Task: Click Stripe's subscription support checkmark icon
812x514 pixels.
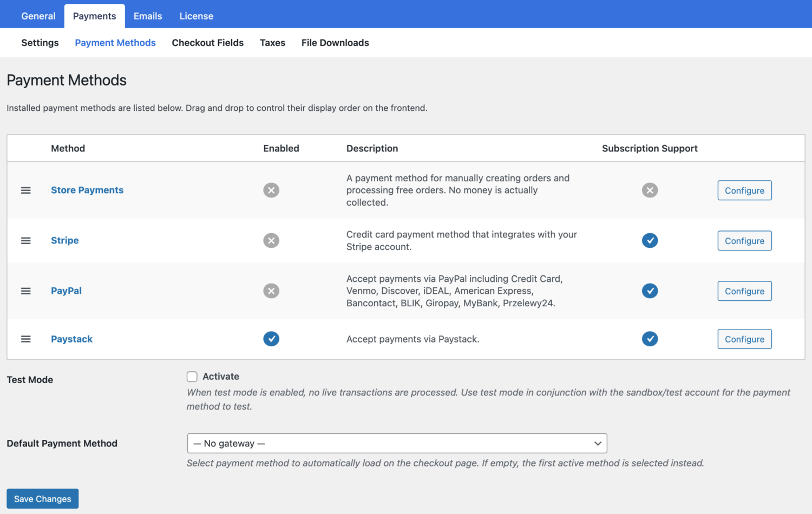Action: point(650,241)
